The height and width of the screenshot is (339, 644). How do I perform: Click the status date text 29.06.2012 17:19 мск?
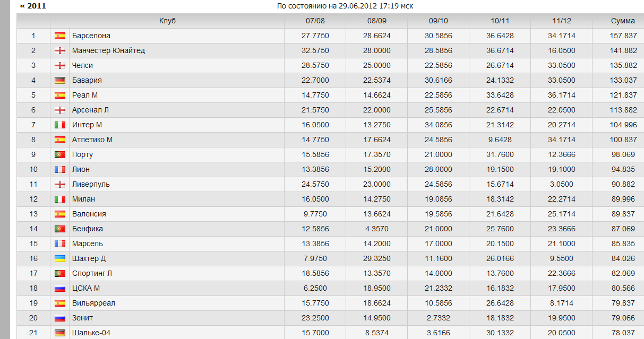click(376, 6)
